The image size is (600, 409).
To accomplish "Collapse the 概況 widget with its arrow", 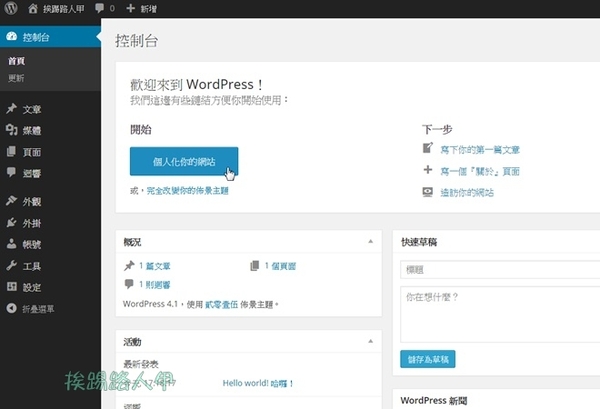I will 370,241.
